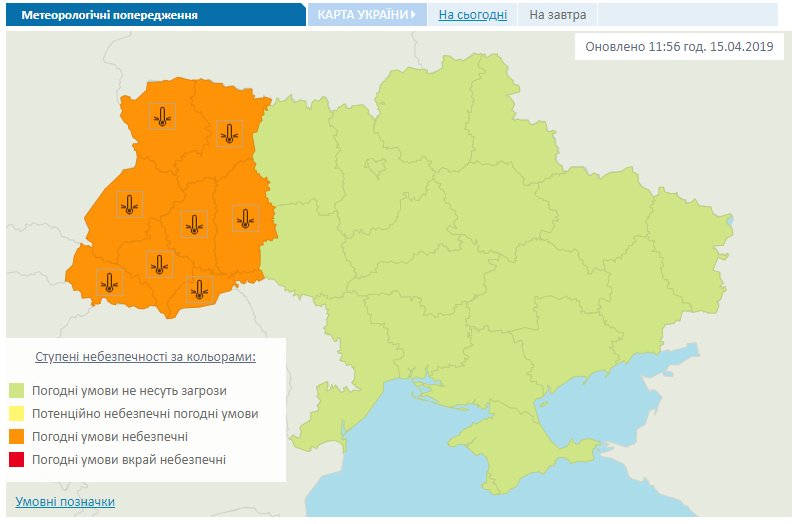The width and height of the screenshot is (792, 524).
Task: Click the text Погодні умови небезпечні
Action: point(110,436)
